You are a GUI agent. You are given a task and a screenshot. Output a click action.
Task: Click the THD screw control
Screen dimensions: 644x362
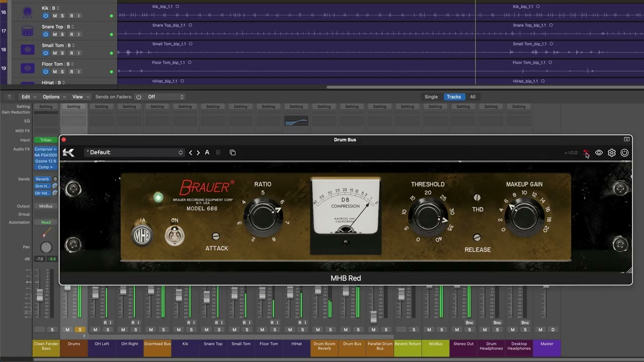477,198
